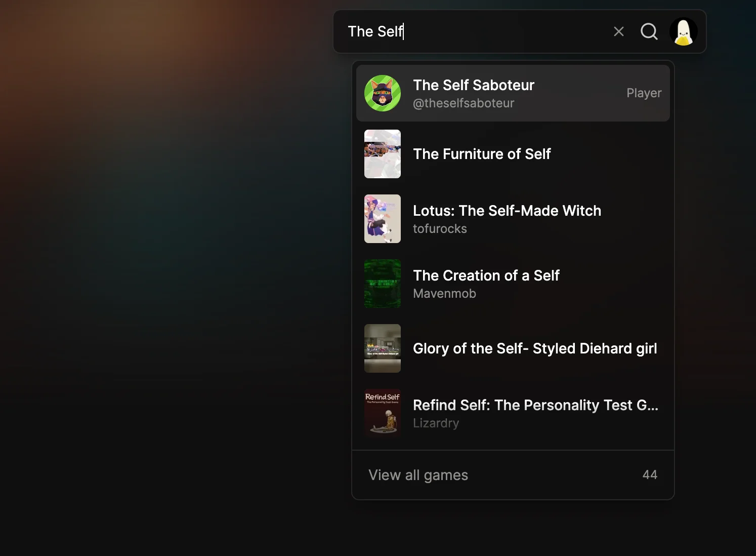The height and width of the screenshot is (556, 756).
Task: Click the Mavenmob developer name
Action: [444, 294]
